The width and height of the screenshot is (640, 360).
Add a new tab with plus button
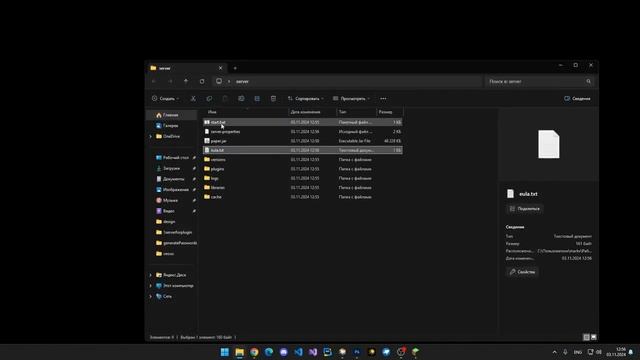click(235, 68)
